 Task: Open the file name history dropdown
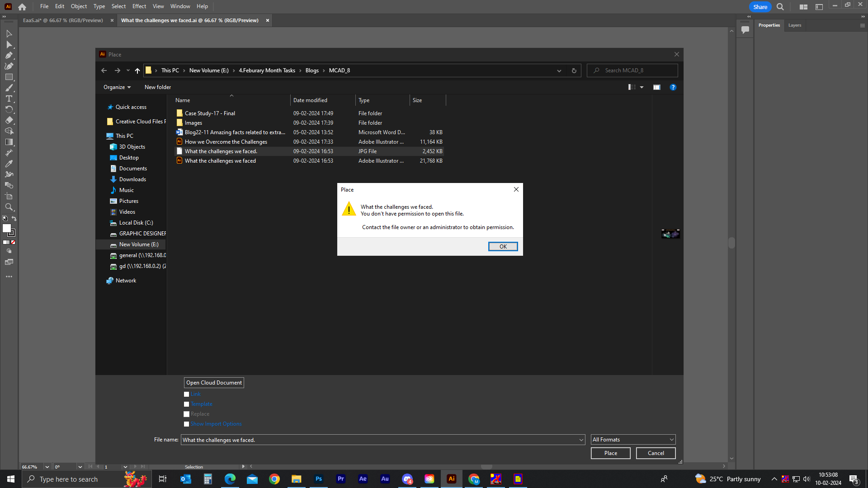click(x=581, y=440)
